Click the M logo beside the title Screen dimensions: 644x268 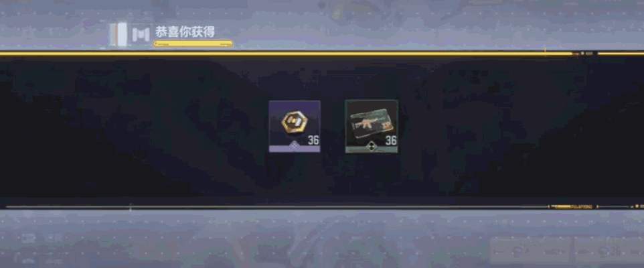141,36
